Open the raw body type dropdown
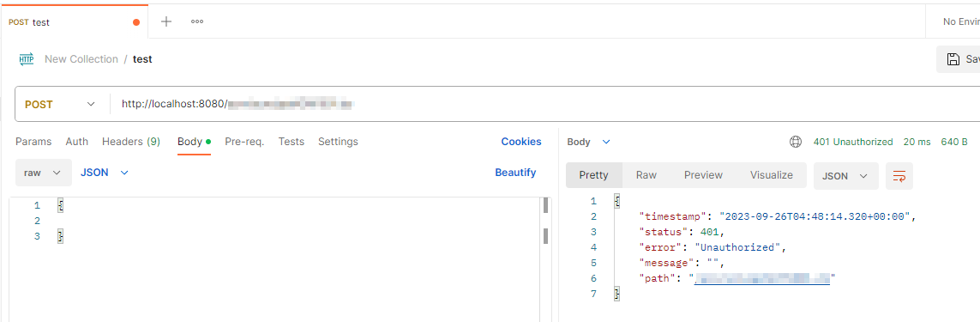 pos(43,173)
